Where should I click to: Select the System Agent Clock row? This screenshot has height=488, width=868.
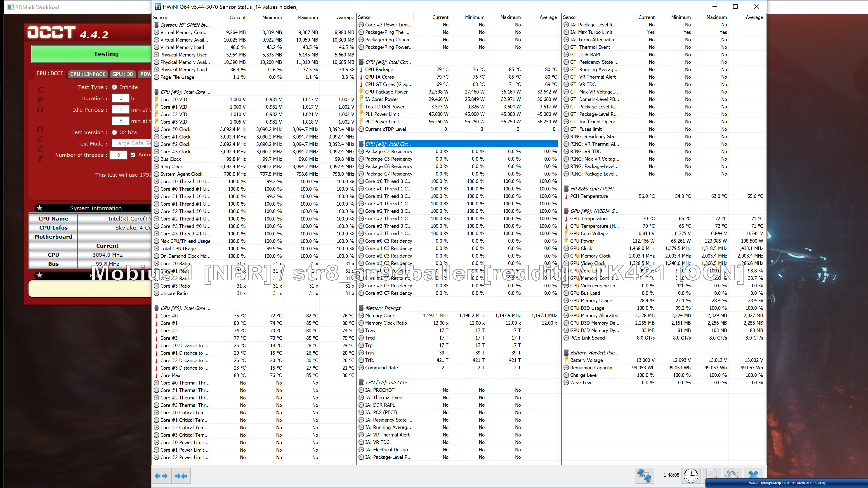254,174
